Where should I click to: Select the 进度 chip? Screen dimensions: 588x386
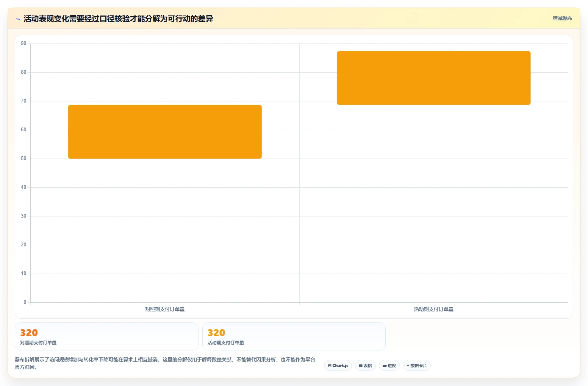point(389,366)
